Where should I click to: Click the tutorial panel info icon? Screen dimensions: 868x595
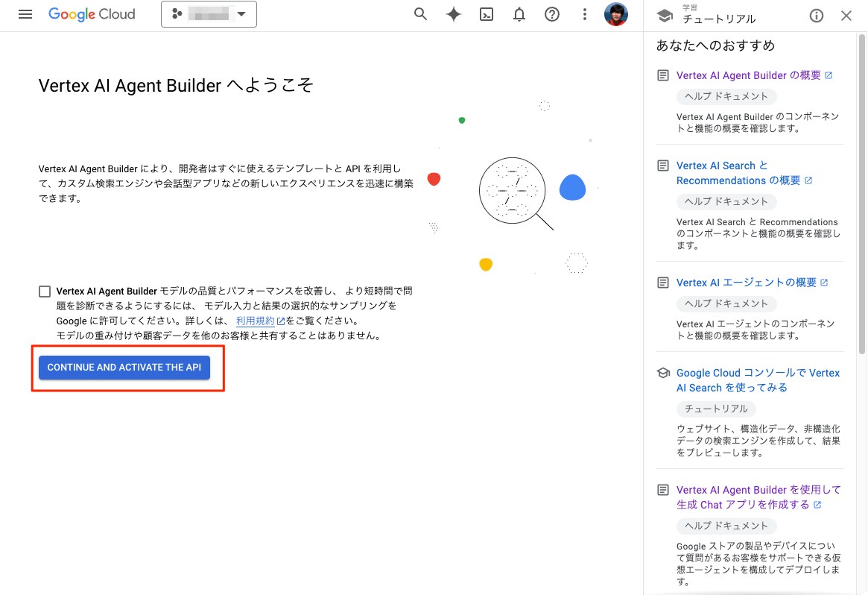pyautogui.click(x=817, y=16)
